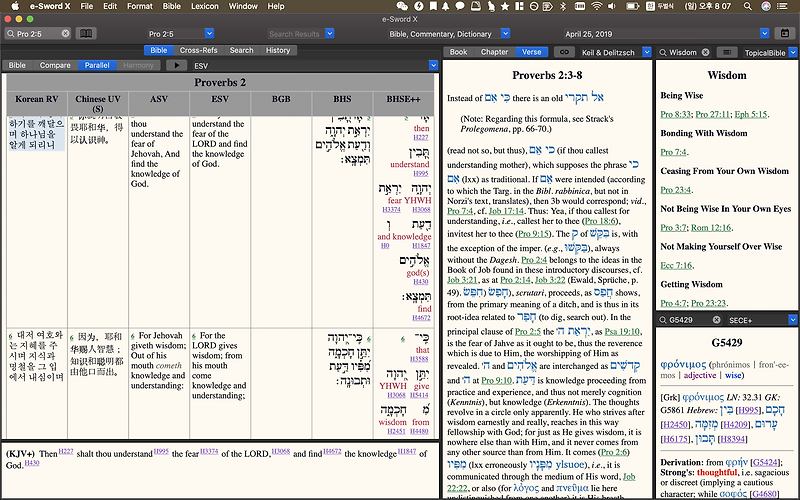Viewport: 800px width, 500px height.
Task: Open the File menu
Action: coord(87,6)
